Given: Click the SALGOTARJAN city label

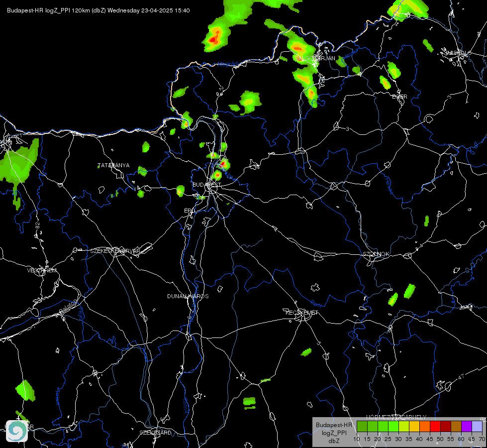Looking at the screenshot, I should 314,58.
